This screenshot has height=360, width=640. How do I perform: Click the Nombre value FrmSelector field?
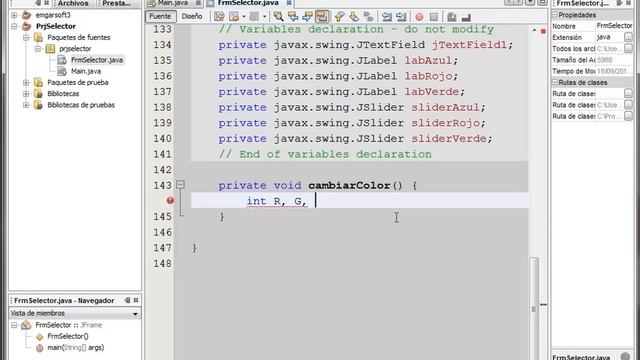point(614,26)
